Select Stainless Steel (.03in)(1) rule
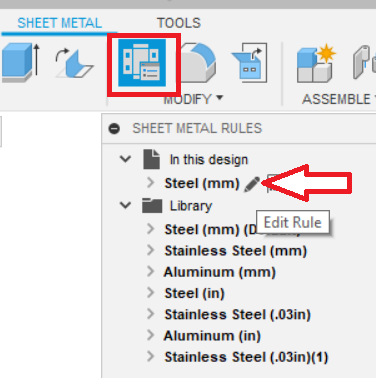 tap(246, 357)
